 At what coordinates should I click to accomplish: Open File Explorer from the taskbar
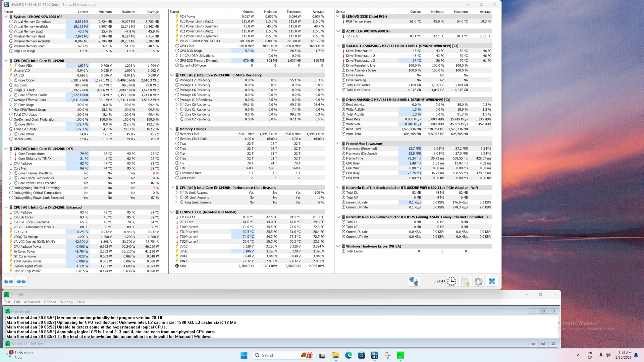click(336, 355)
